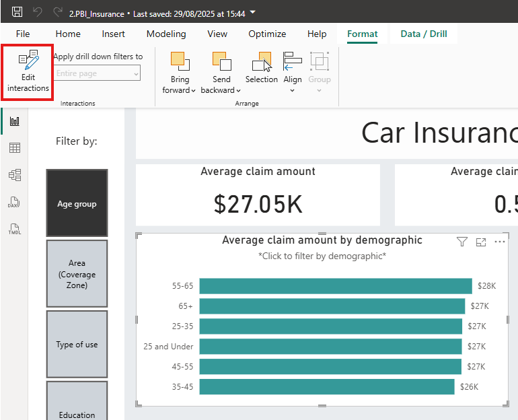Toggle the Area (Coverage Zone) filter button
518x420 pixels.
click(x=77, y=274)
